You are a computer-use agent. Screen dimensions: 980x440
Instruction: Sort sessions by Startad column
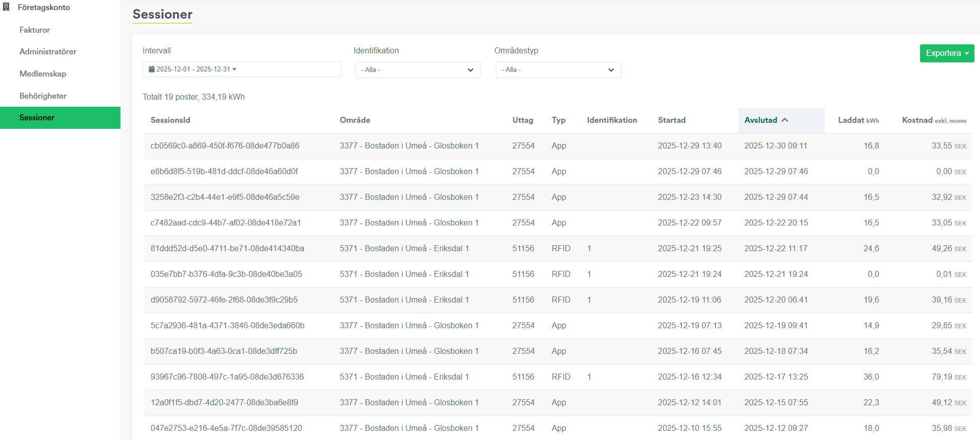coord(672,120)
